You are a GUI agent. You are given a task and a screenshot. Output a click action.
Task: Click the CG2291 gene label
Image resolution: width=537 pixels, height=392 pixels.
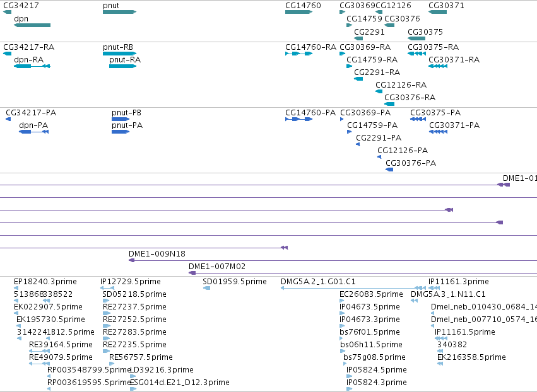pos(369,32)
